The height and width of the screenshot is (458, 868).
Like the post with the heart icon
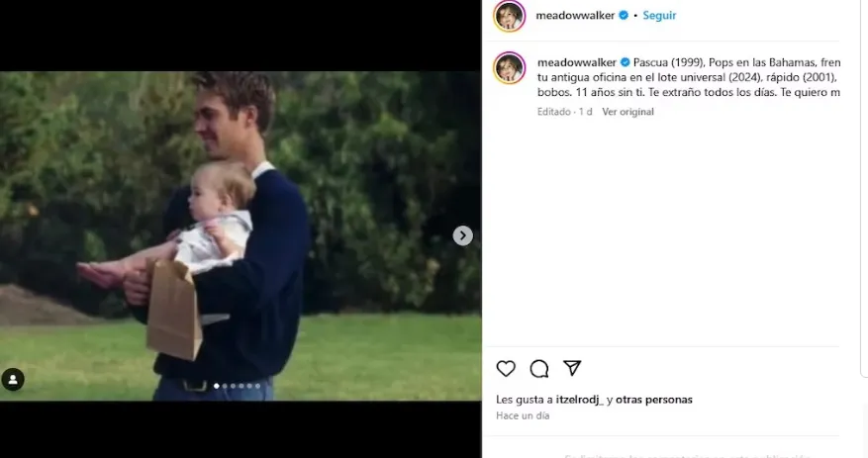click(x=506, y=368)
